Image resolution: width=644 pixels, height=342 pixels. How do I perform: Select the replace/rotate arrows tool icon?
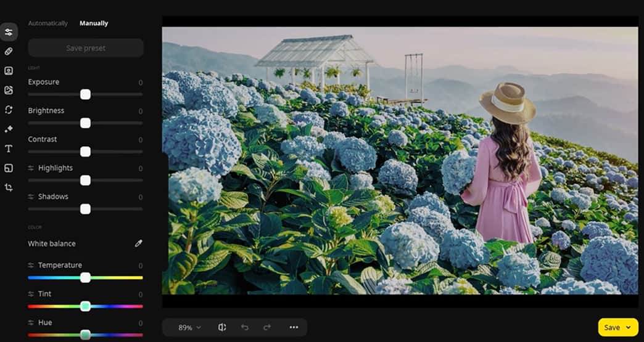click(9, 110)
